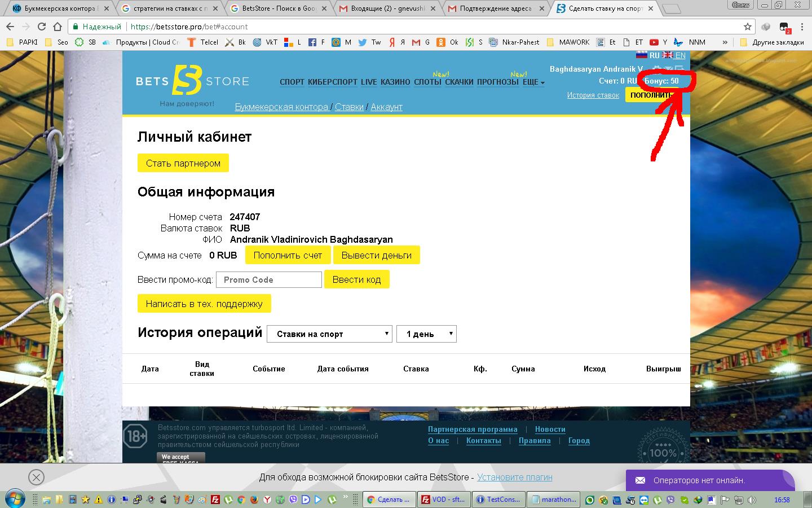Open the VkT bookmark
812x508 pixels.
click(265, 42)
